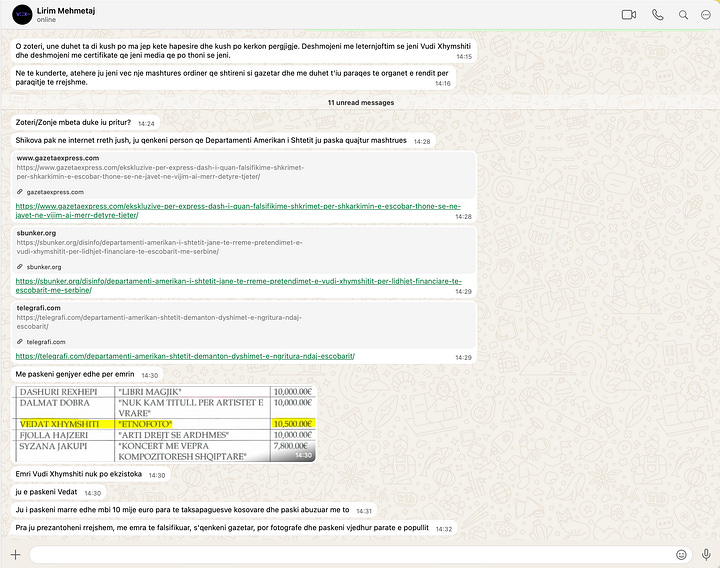The height and width of the screenshot is (568, 720).
Task: Open the telegrafi.com green link
Action: click(185, 356)
